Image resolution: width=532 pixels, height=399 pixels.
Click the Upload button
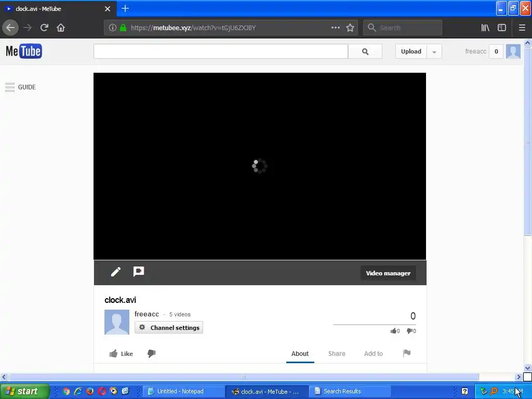411,51
